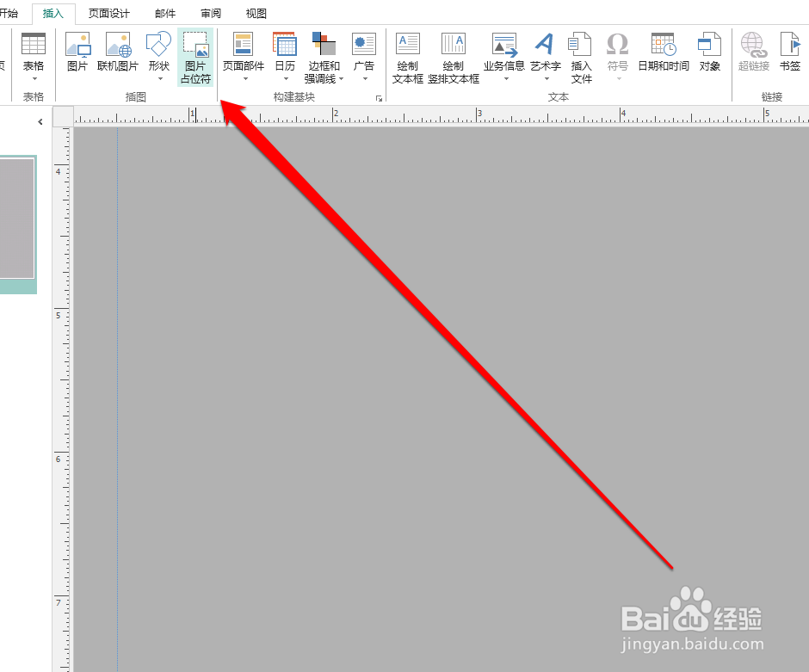Open the 审阅 tab
Viewport: 809px width, 672px height.
pos(211,14)
